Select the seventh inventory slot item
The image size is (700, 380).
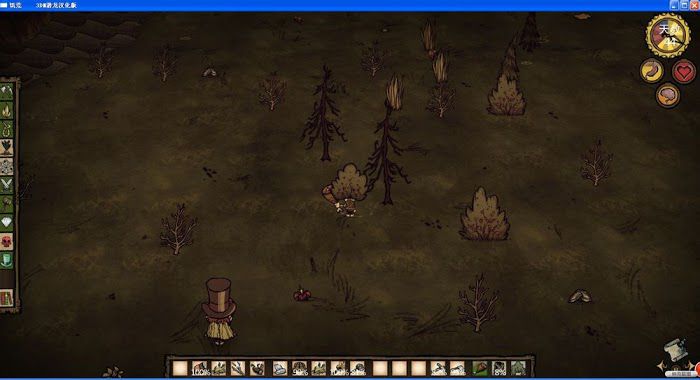[300, 368]
